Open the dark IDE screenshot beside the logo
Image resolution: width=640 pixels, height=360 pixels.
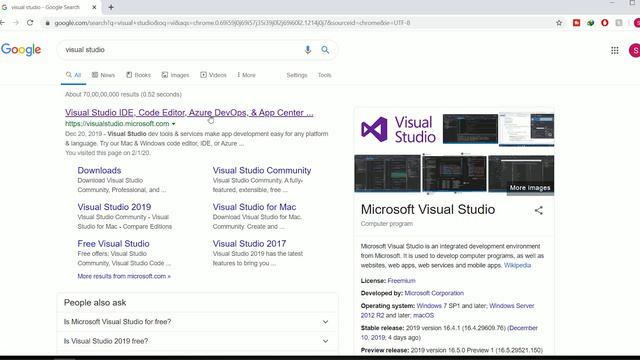[470, 129]
